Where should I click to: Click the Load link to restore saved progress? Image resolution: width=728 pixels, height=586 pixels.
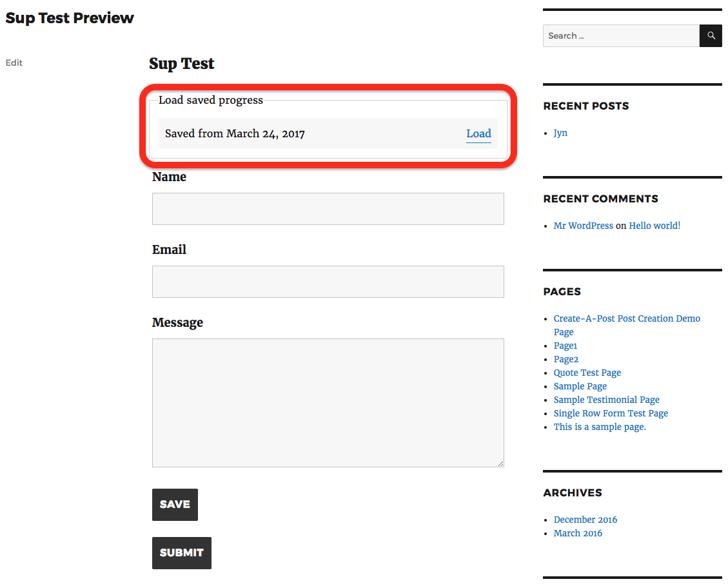[478, 133]
